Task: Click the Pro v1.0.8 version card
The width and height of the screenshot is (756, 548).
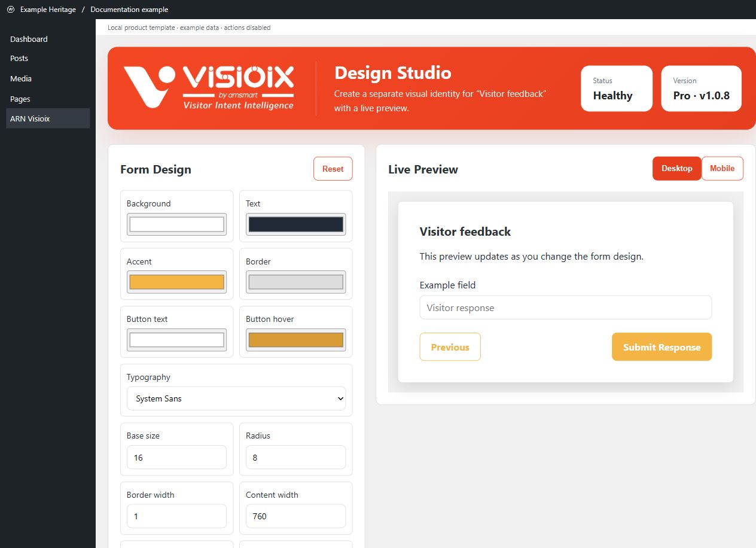Action: 701,89
